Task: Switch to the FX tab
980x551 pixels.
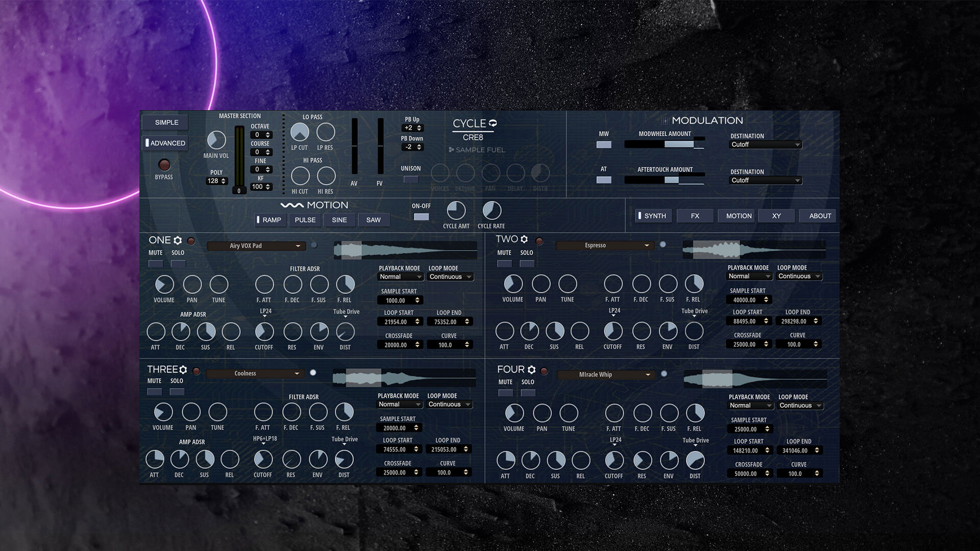Action: click(695, 216)
